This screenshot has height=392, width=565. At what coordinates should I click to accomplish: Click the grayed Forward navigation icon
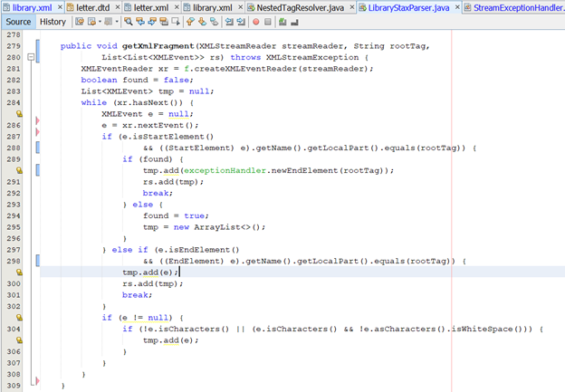108,22
